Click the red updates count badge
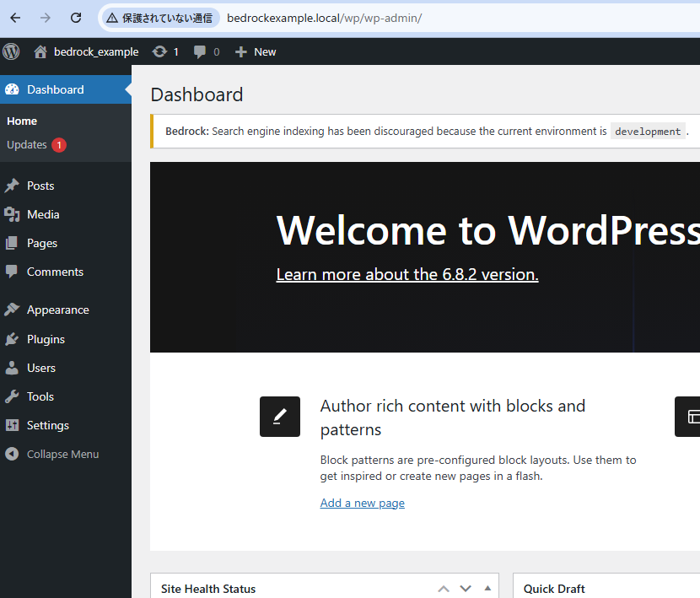This screenshot has height=598, width=700. (x=59, y=145)
